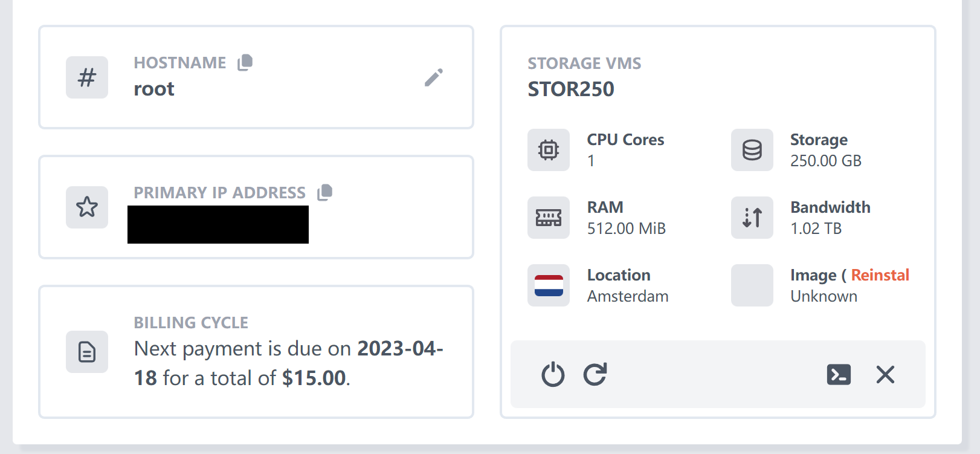Click the power button icon
This screenshot has width=980, height=454.
pyautogui.click(x=553, y=375)
